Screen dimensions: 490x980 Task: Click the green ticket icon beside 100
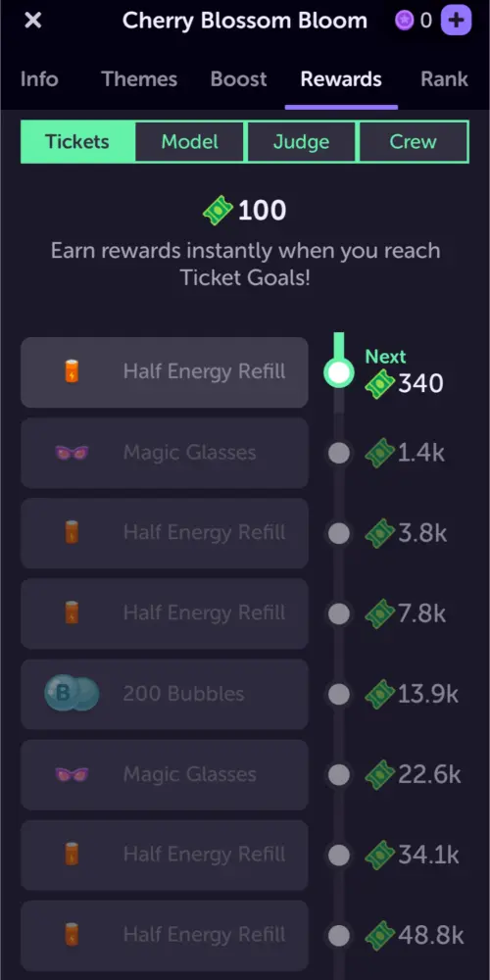[x=219, y=211]
